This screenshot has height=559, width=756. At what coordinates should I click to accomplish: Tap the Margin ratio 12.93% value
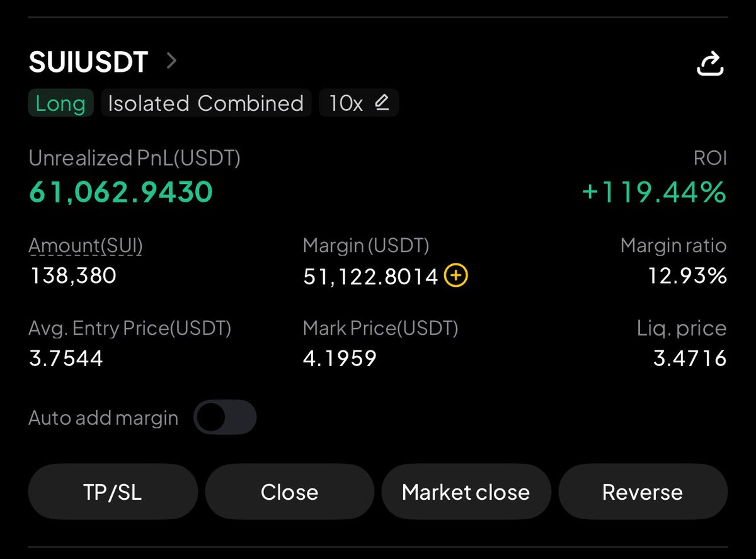[x=687, y=276]
